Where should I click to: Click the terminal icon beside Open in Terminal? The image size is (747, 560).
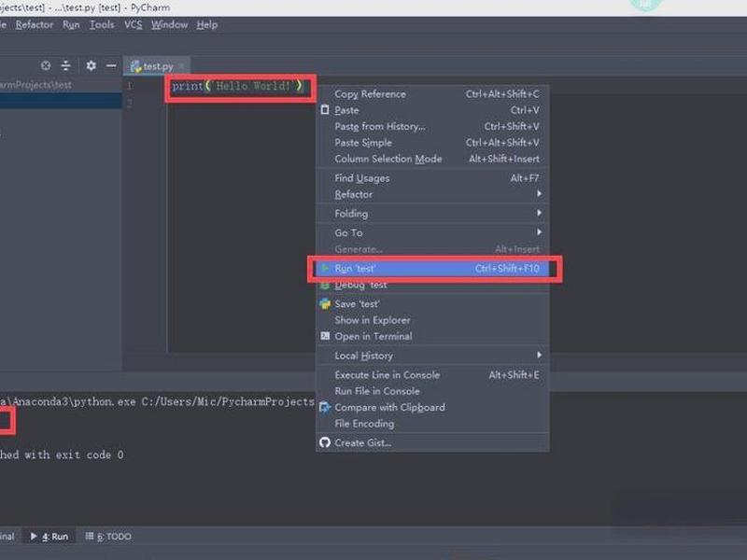click(325, 336)
